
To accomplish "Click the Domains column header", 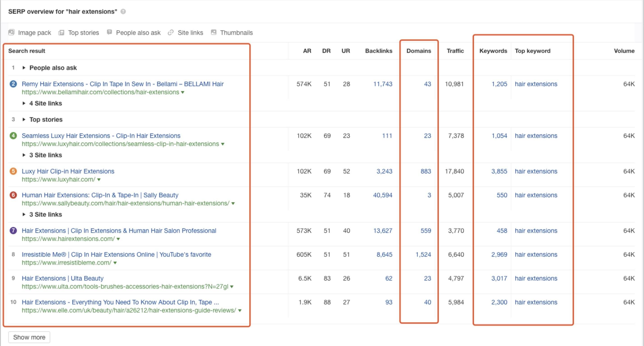I will click(x=419, y=51).
